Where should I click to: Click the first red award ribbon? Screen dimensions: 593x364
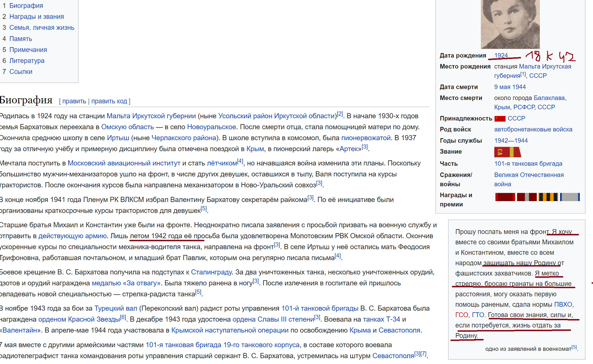tap(505, 197)
